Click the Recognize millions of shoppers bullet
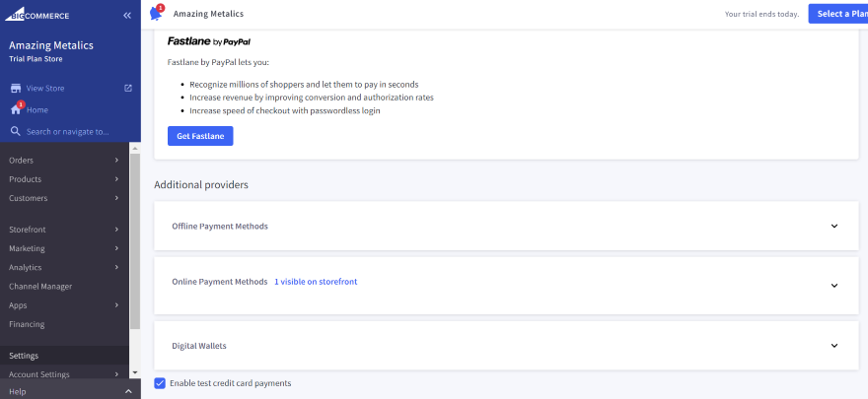The width and height of the screenshot is (868, 399). click(x=304, y=85)
